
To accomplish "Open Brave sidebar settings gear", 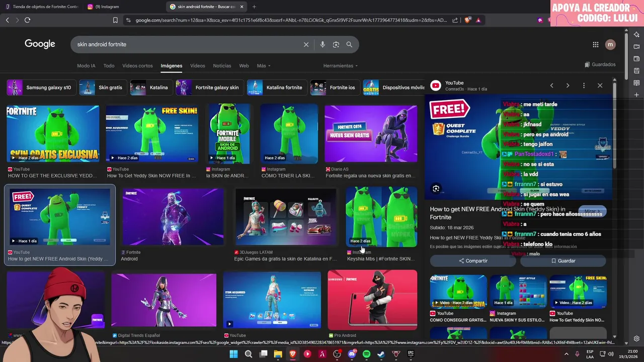I will click(636, 339).
